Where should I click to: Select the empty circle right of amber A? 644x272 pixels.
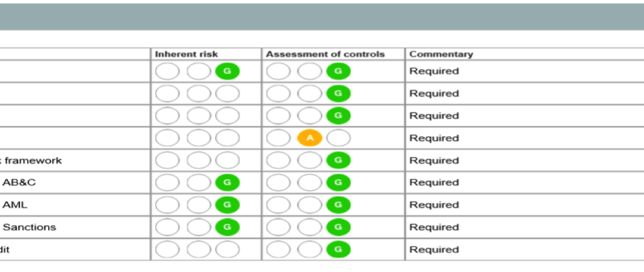[339, 138]
